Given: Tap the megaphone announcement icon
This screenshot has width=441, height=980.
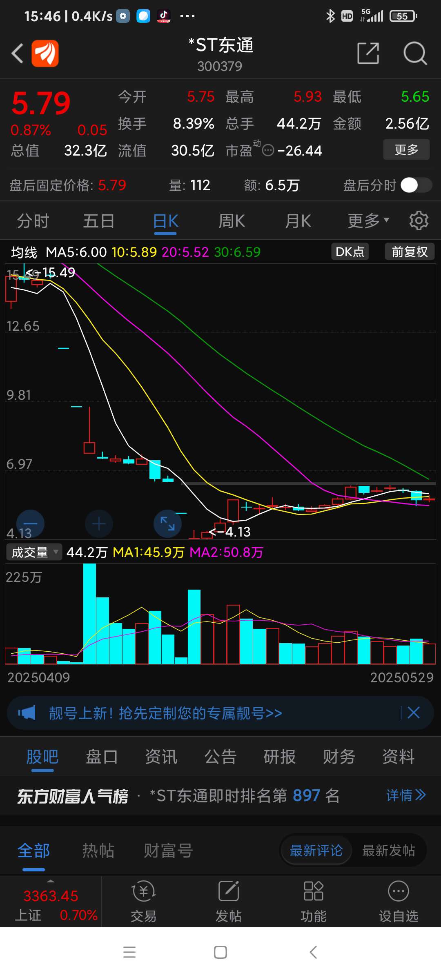Looking at the screenshot, I should click(27, 713).
